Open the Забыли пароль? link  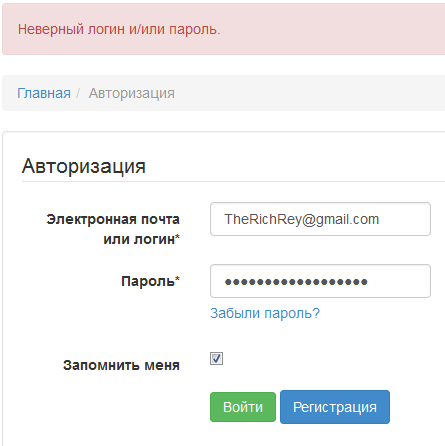[x=265, y=313]
